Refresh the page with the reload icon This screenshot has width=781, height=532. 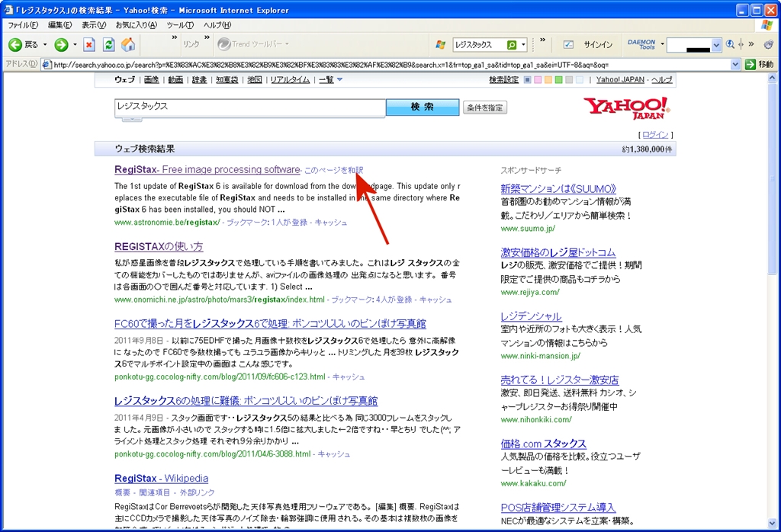click(108, 45)
